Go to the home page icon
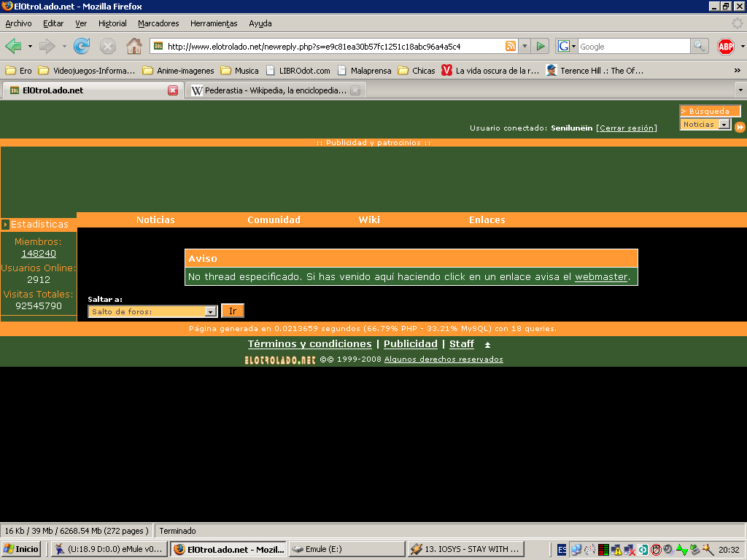Image resolution: width=747 pixels, height=560 pixels. click(x=134, y=46)
